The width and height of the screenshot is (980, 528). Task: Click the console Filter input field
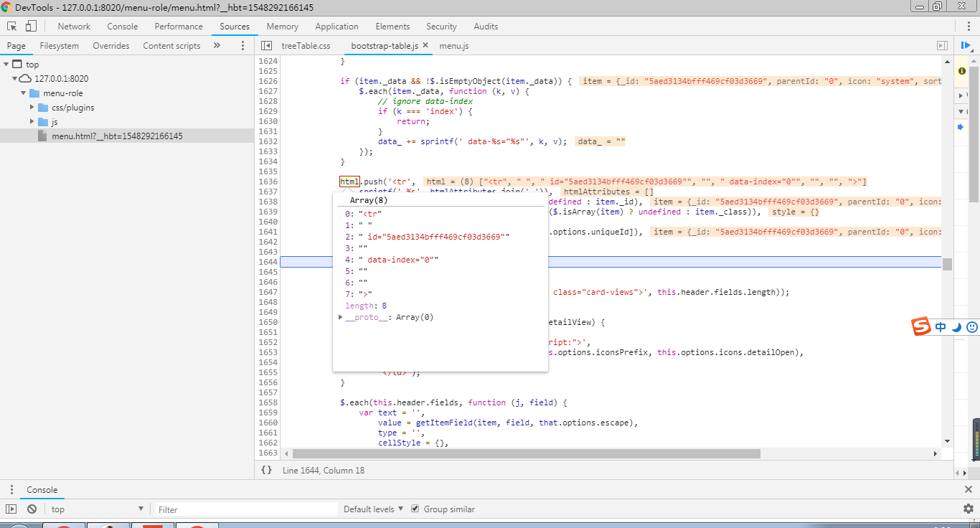(x=246, y=509)
